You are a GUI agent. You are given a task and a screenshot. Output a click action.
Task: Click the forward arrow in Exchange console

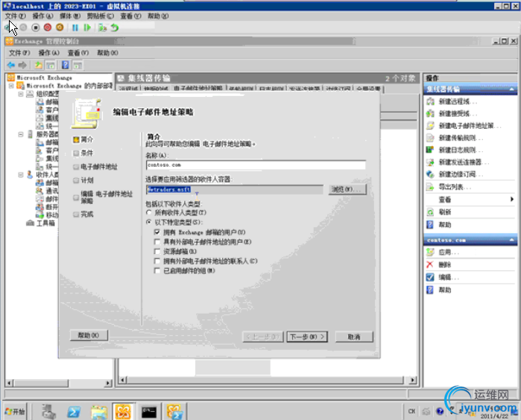pos(22,65)
